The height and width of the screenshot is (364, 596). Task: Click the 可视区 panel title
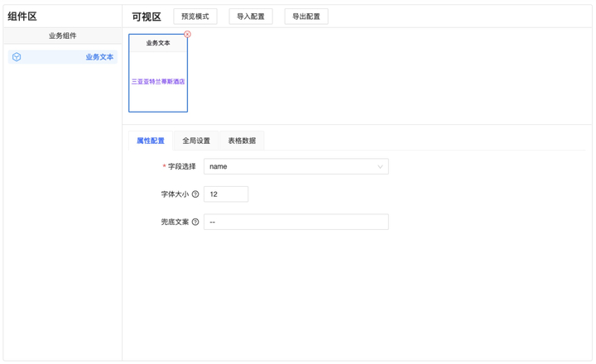click(x=147, y=17)
